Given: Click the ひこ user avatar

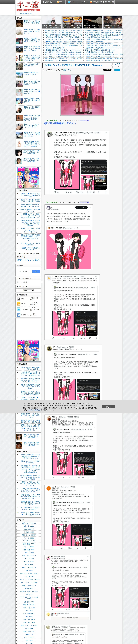Looking at the screenshot, I should click(49, 208).
